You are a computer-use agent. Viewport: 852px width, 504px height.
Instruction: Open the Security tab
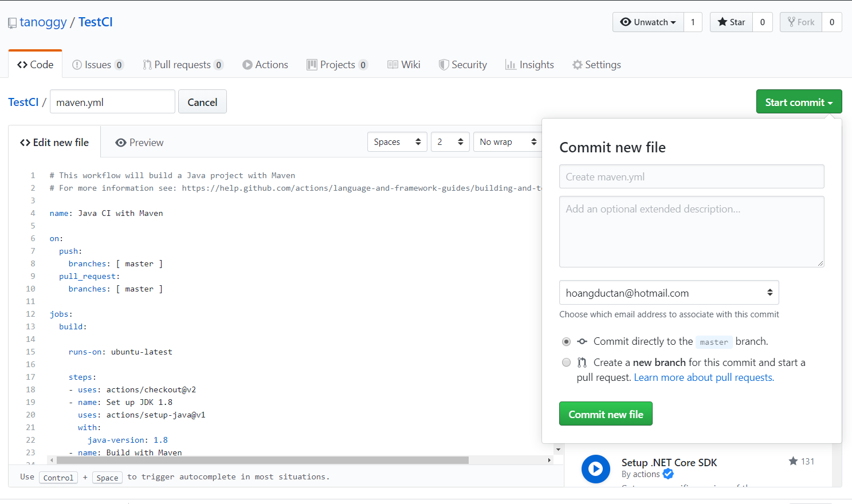pos(463,65)
